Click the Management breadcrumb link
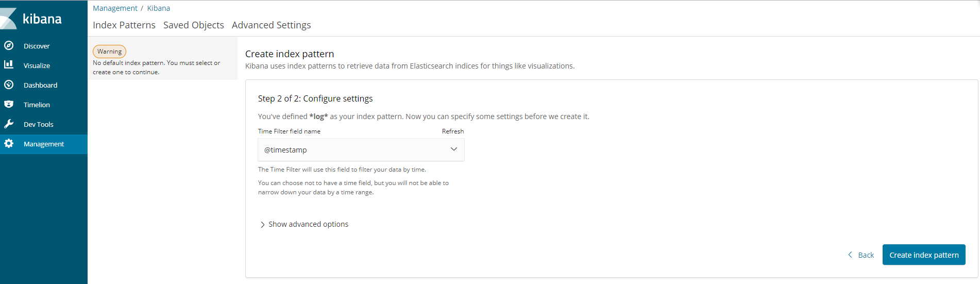980x284 pixels. (x=115, y=8)
